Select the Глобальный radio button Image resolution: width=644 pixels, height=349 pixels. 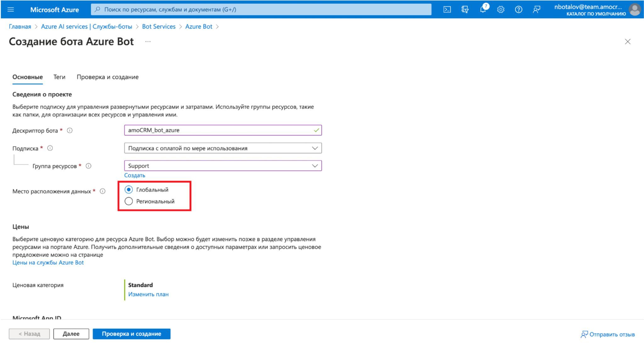[129, 190]
